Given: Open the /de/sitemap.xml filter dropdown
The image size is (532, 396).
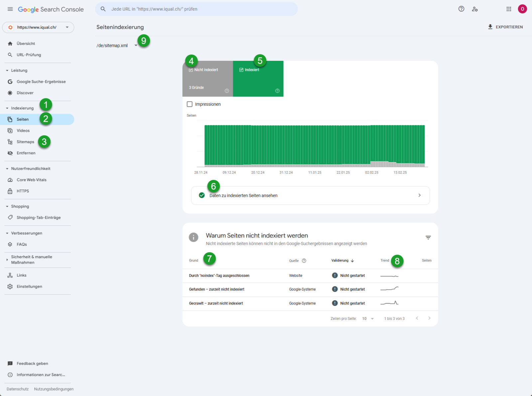Looking at the screenshot, I should (x=117, y=46).
